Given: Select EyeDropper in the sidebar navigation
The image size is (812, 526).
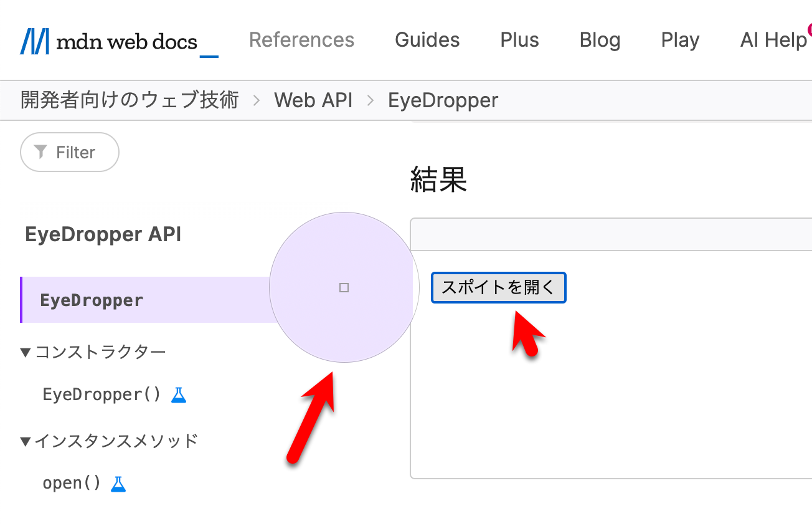Looking at the screenshot, I should coord(92,300).
